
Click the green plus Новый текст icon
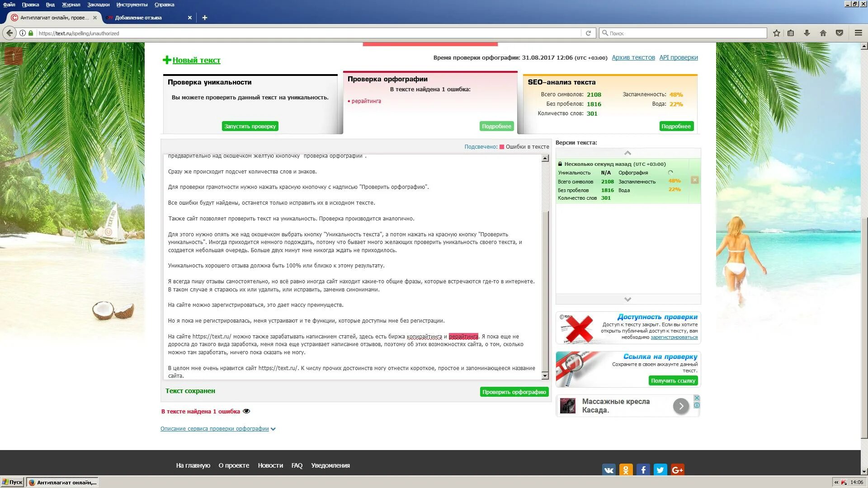point(167,60)
